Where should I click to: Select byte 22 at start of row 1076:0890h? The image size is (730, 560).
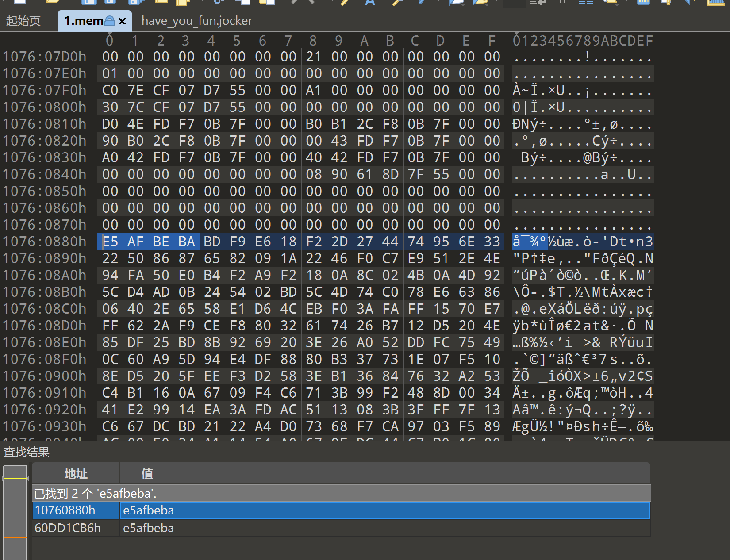pyautogui.click(x=110, y=258)
